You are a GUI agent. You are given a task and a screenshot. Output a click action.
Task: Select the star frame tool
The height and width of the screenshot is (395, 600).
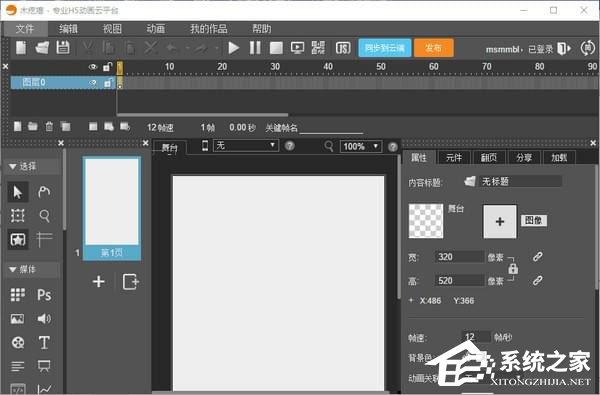pyautogui.click(x=18, y=240)
